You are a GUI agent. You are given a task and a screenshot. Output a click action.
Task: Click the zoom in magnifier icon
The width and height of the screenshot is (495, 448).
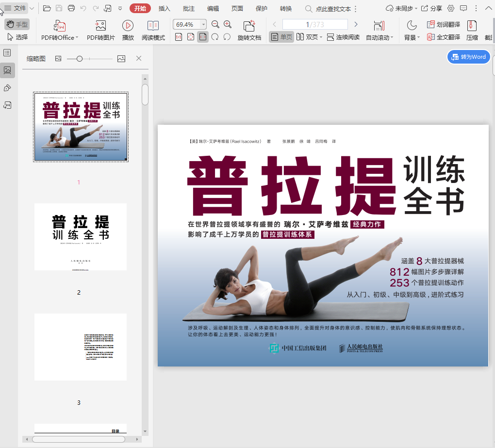[228, 24]
